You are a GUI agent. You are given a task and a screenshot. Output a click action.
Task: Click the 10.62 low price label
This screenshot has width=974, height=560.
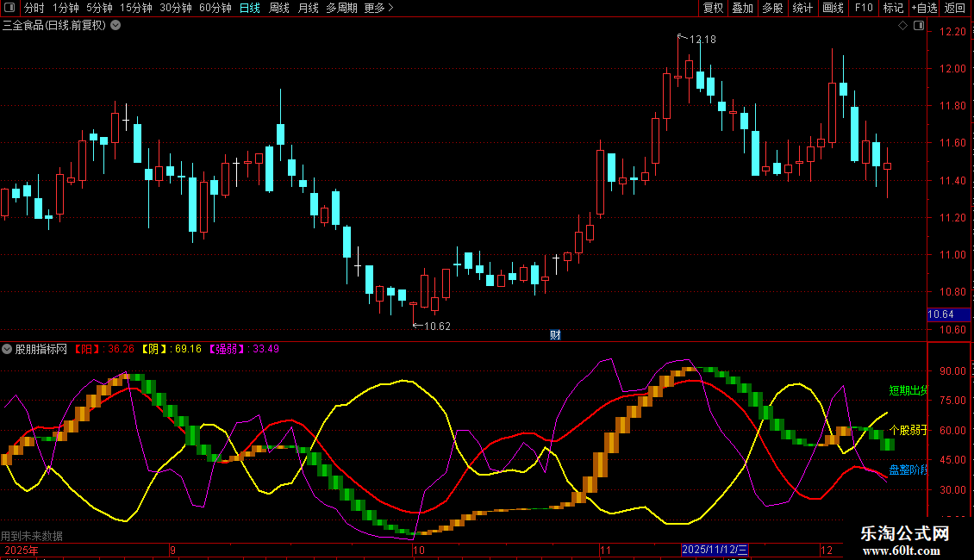tap(437, 327)
